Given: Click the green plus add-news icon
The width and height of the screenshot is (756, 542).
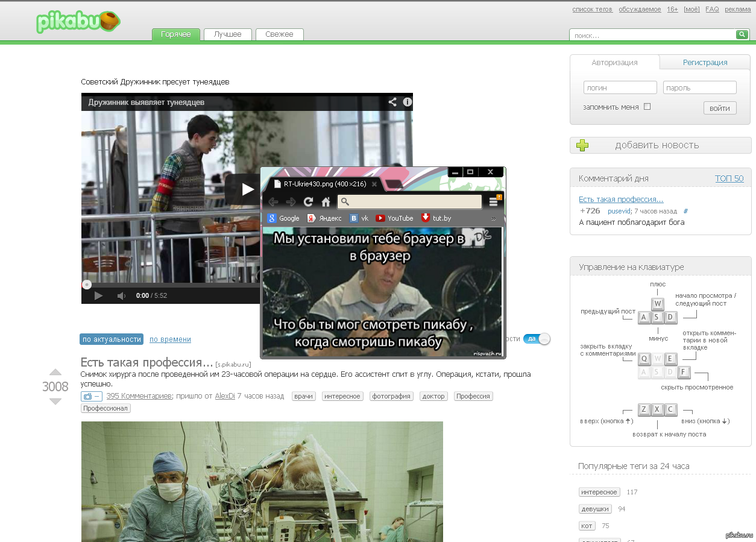Looking at the screenshot, I should 582,145.
